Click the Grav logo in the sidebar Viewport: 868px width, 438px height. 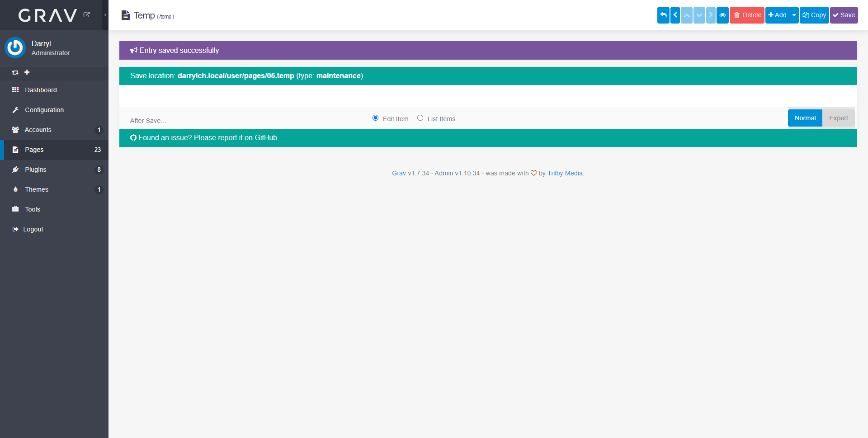pos(47,15)
